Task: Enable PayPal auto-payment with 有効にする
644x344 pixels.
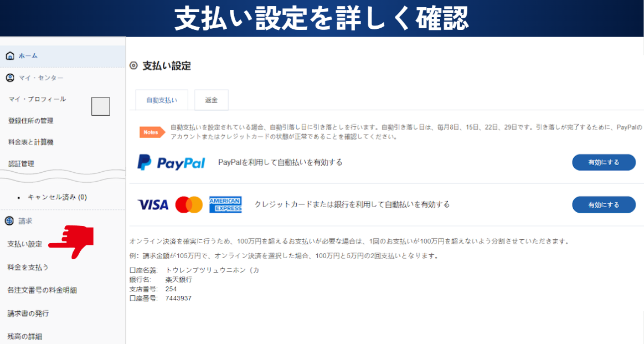Action: pos(604,162)
